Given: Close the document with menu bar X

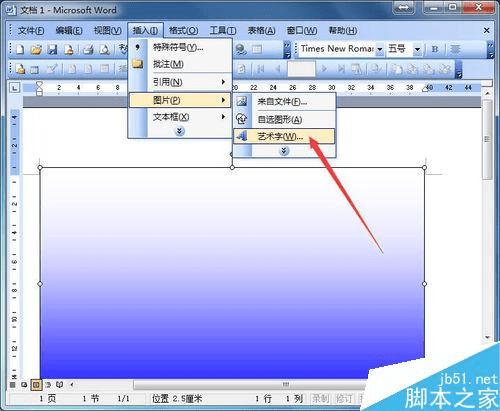Looking at the screenshot, I should coord(487,30).
